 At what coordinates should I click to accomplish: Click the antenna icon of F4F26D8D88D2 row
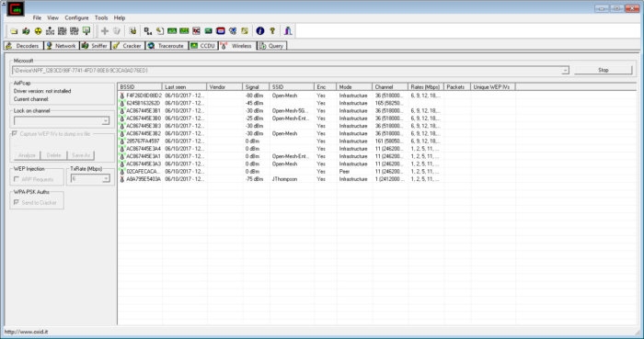pyautogui.click(x=122, y=96)
